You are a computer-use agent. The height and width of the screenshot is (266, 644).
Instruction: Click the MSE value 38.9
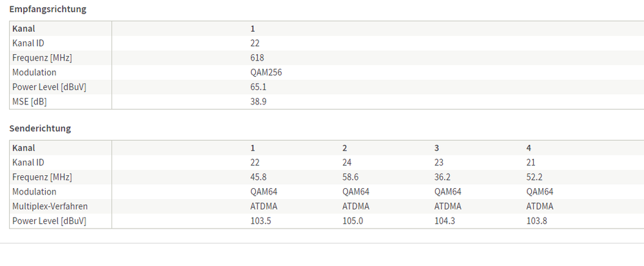click(x=259, y=102)
